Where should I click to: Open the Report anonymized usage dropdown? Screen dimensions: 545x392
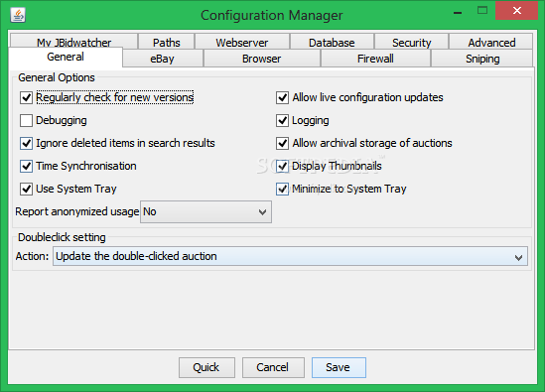[x=205, y=211]
